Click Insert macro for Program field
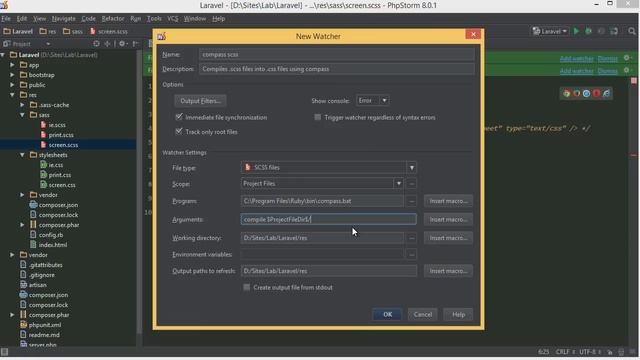Image resolution: width=640 pixels, height=360 pixels. point(448,201)
